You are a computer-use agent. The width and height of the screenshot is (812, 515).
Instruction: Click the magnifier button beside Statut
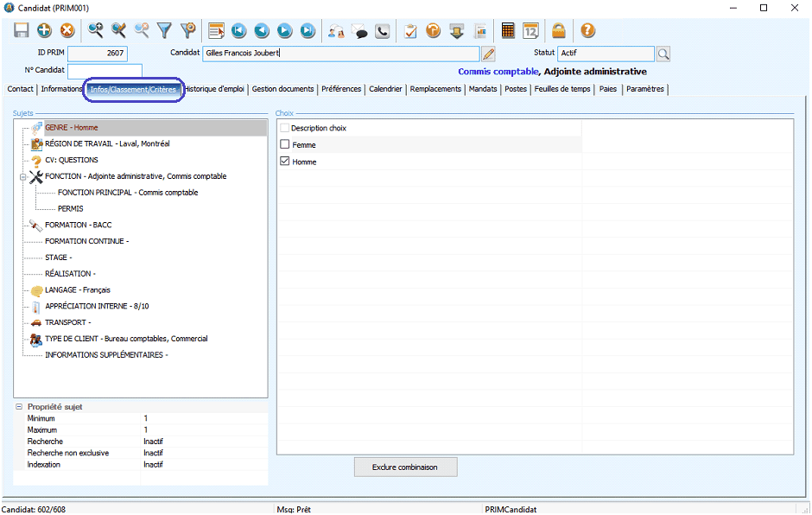pyautogui.click(x=663, y=54)
